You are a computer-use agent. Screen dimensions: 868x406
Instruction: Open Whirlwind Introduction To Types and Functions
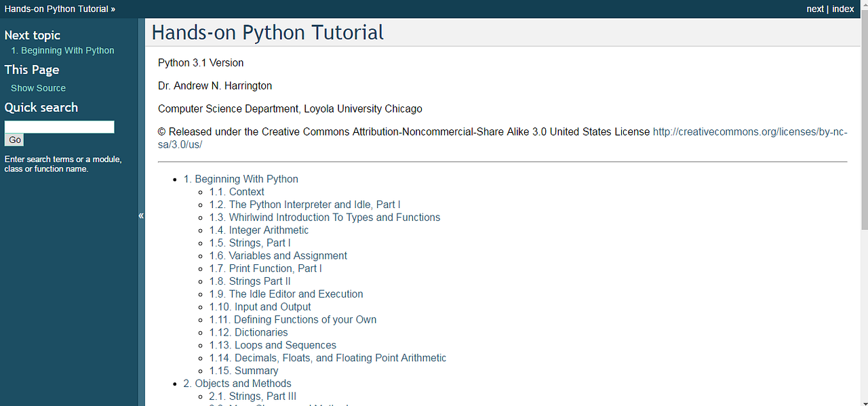[x=324, y=217]
